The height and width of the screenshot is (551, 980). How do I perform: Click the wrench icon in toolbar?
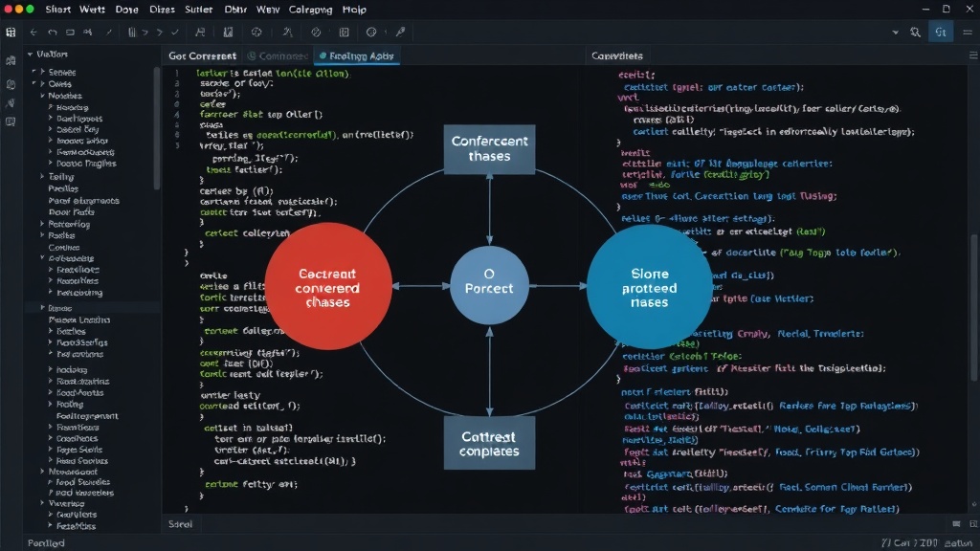click(x=401, y=32)
